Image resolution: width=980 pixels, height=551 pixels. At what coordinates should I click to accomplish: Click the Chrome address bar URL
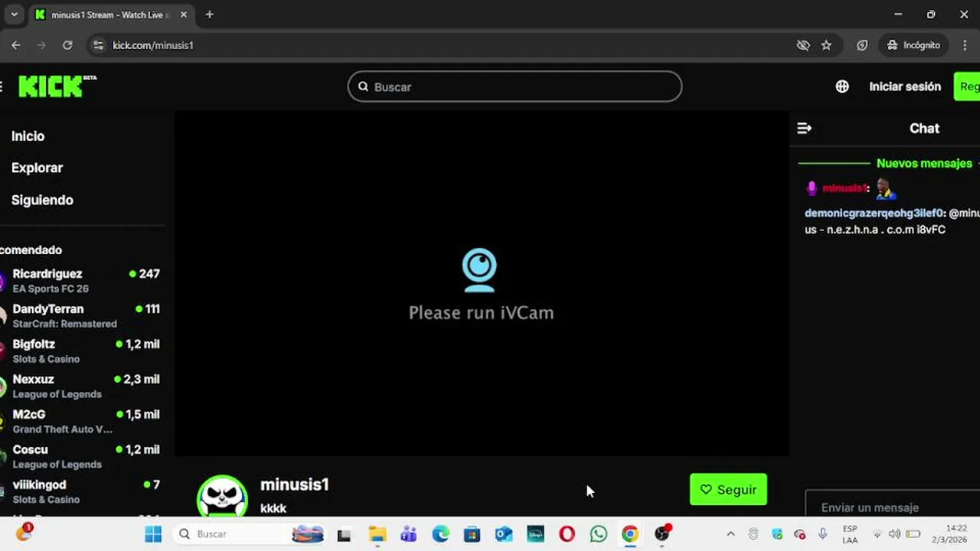tap(153, 45)
